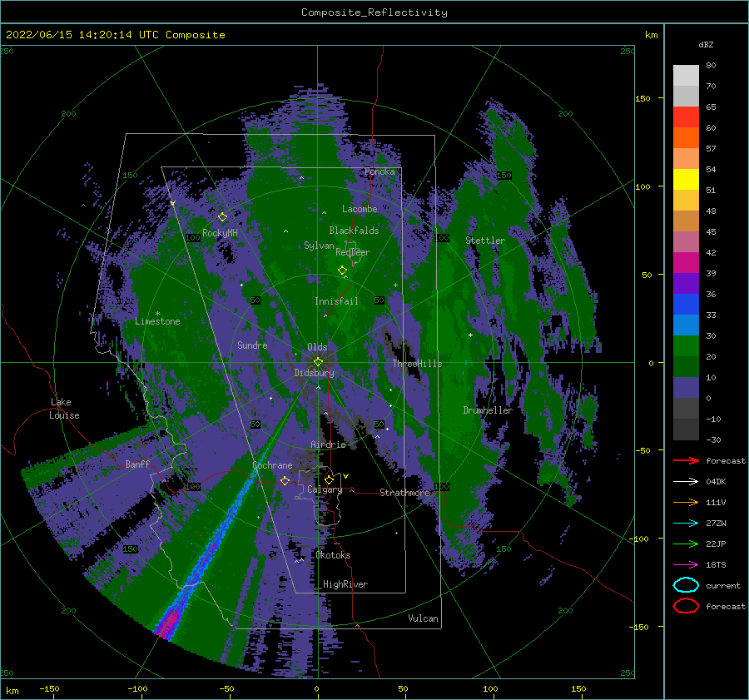Click the RedDeer label
Screen dimensions: 749x700
353,252
